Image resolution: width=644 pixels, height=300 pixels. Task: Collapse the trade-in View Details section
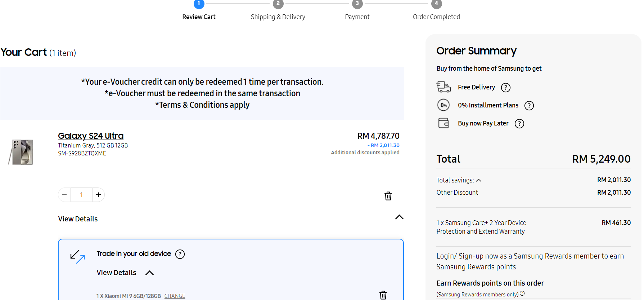[149, 273]
